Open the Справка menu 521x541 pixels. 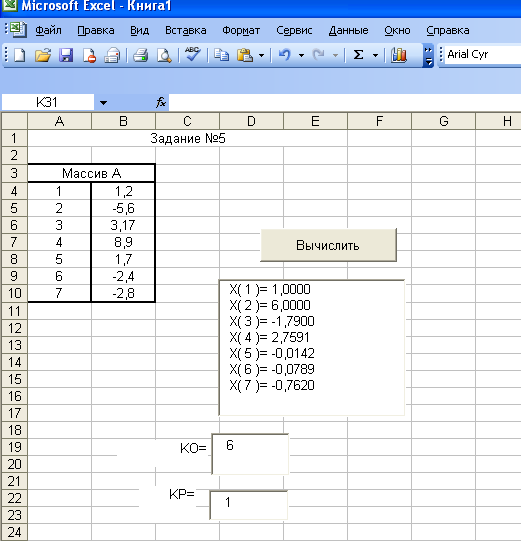(448, 30)
